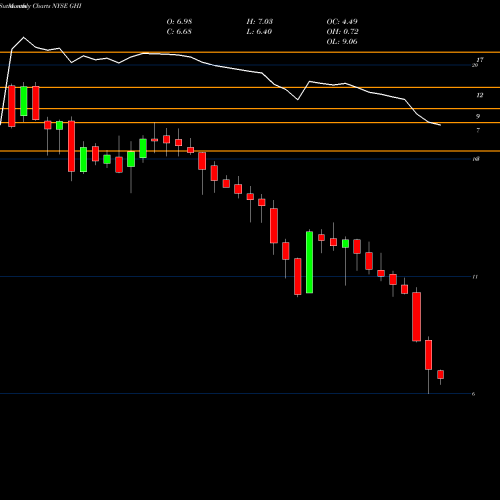Click the 'H: 7.03' high value
The height and width of the screenshot is (500, 500).
tap(260, 22)
